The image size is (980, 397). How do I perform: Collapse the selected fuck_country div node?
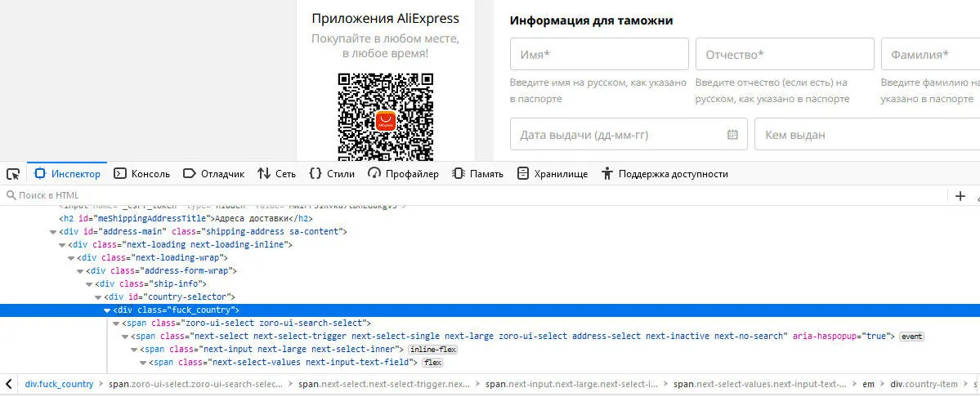click(107, 310)
